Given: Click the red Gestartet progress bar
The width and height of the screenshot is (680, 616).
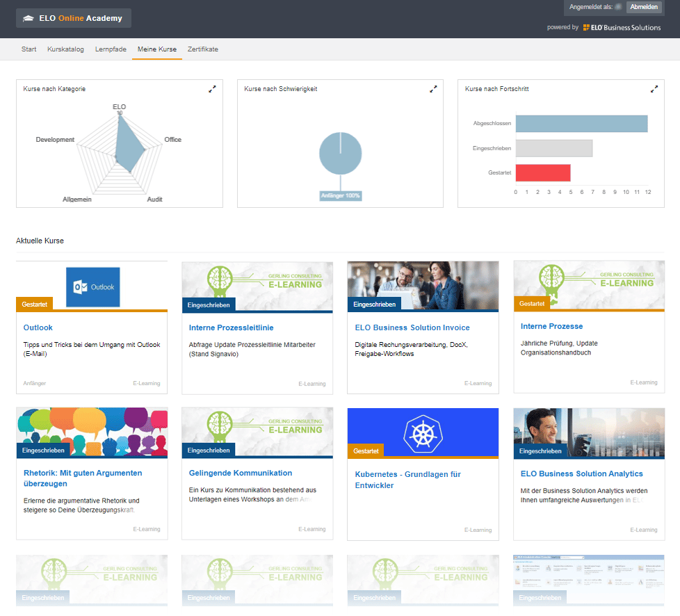Looking at the screenshot, I should pyautogui.click(x=543, y=172).
